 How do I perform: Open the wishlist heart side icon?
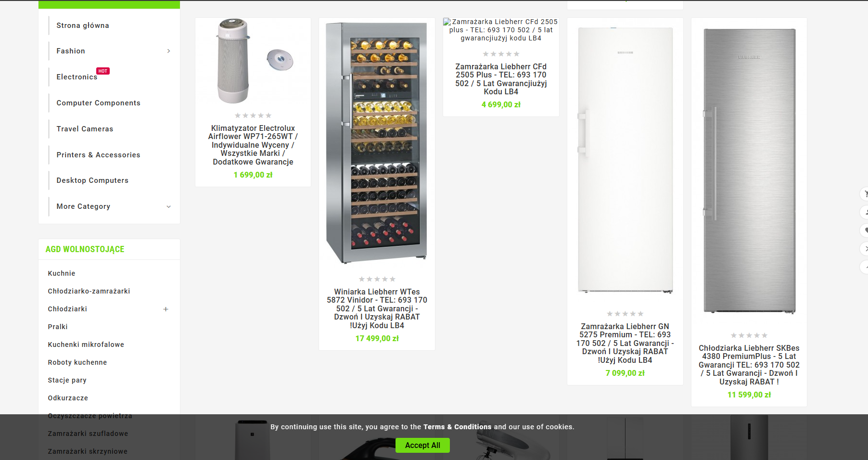[865, 230]
